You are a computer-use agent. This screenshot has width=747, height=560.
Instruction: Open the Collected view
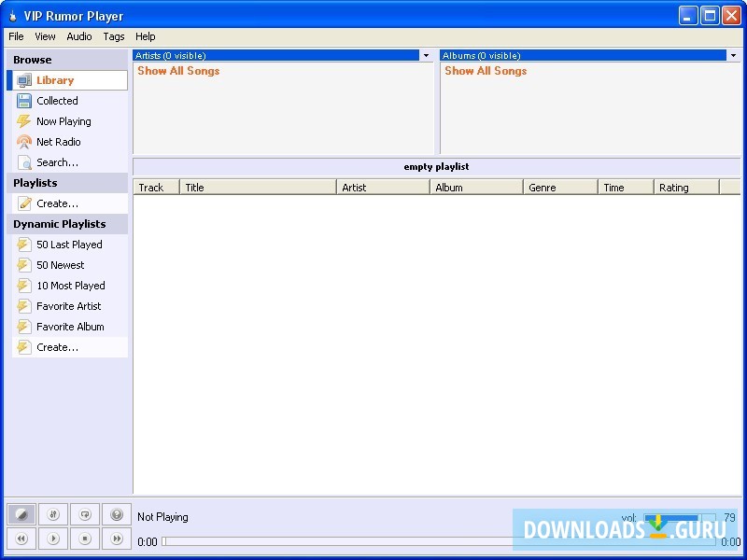[x=69, y=101]
